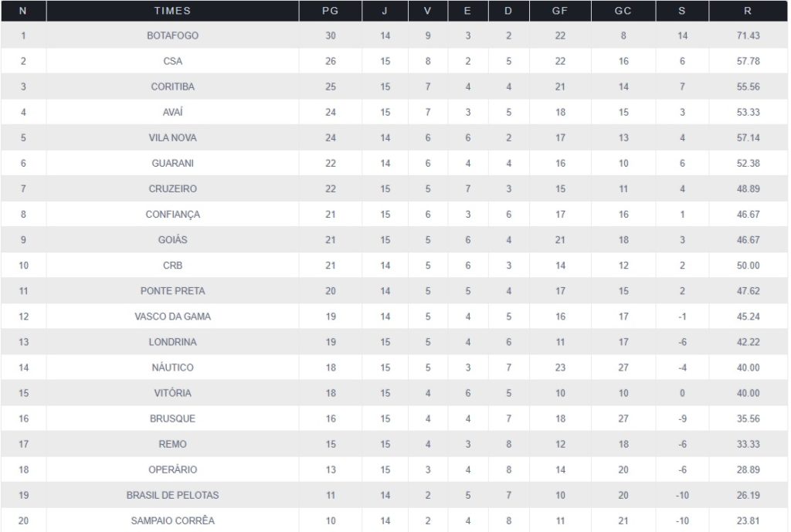The width and height of the screenshot is (791, 532).
Task: Click the position number 10 cell
Action: [22, 266]
